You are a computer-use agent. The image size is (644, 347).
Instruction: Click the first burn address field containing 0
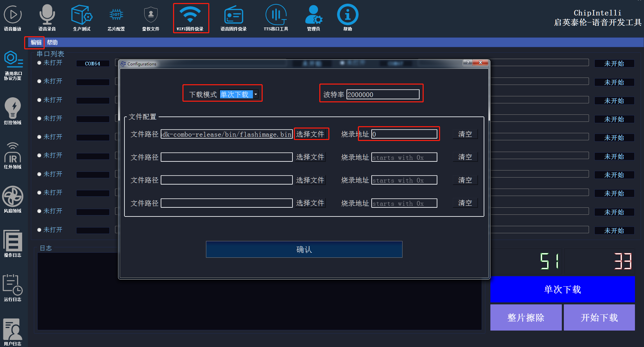[x=404, y=134]
